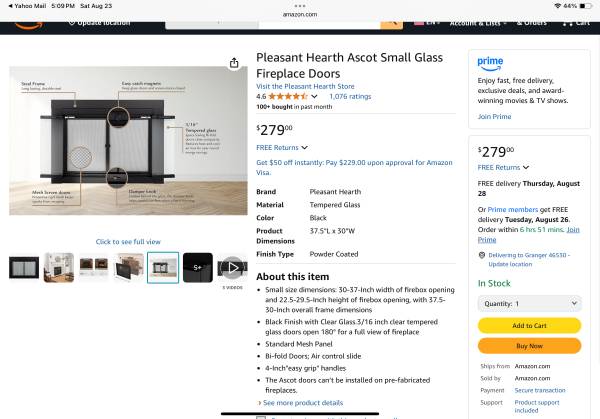Expand the star rating breakdown chevron
The image size is (600, 419).
click(x=314, y=96)
